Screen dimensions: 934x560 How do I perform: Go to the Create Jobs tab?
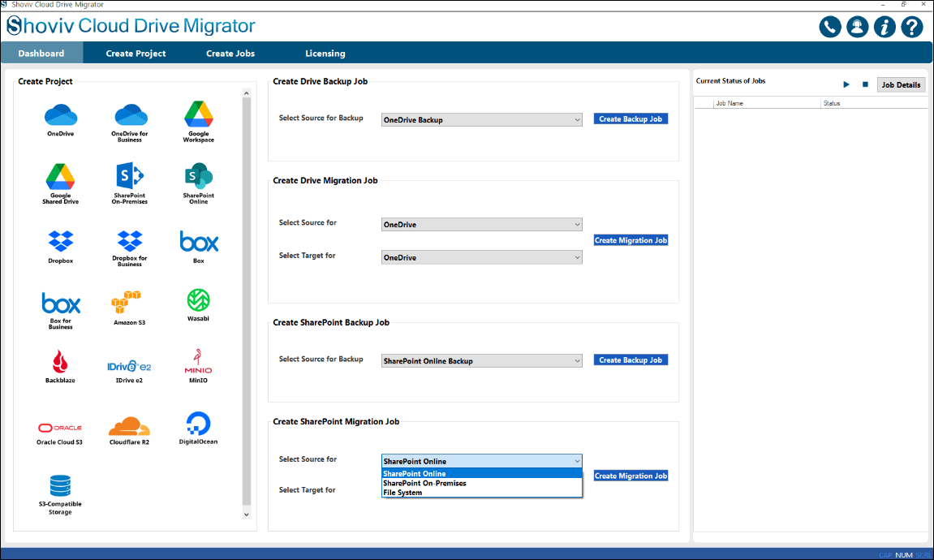230,53
